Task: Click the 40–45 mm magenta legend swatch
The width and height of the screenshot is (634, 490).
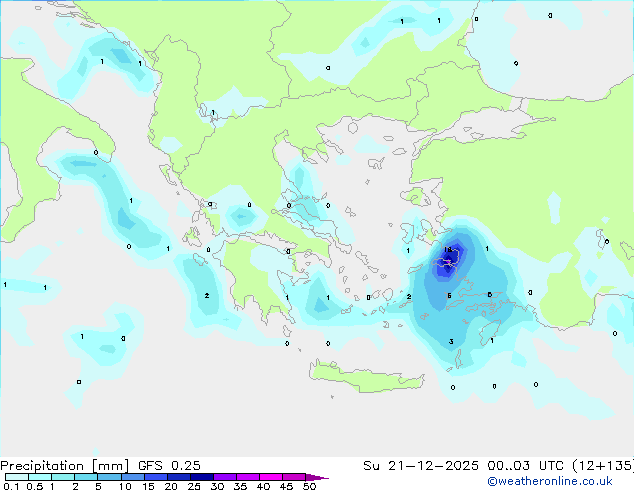Action: click(271, 477)
